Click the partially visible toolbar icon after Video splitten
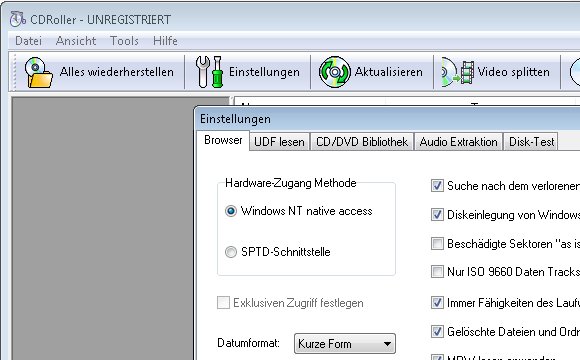Screen dimensions: 580x360 (575, 72)
